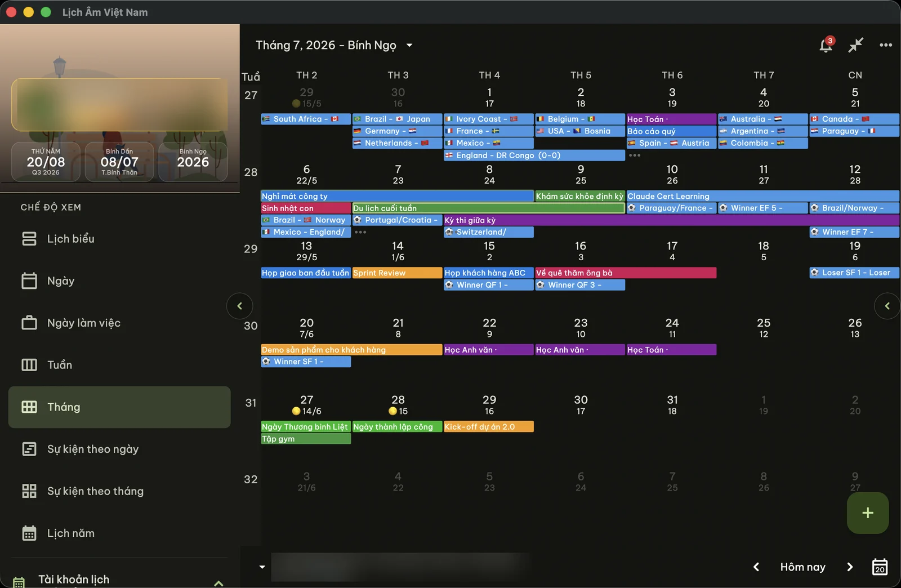Click the Sự kiện theo ngày icon
Screen dimensions: 901x588
29,449
